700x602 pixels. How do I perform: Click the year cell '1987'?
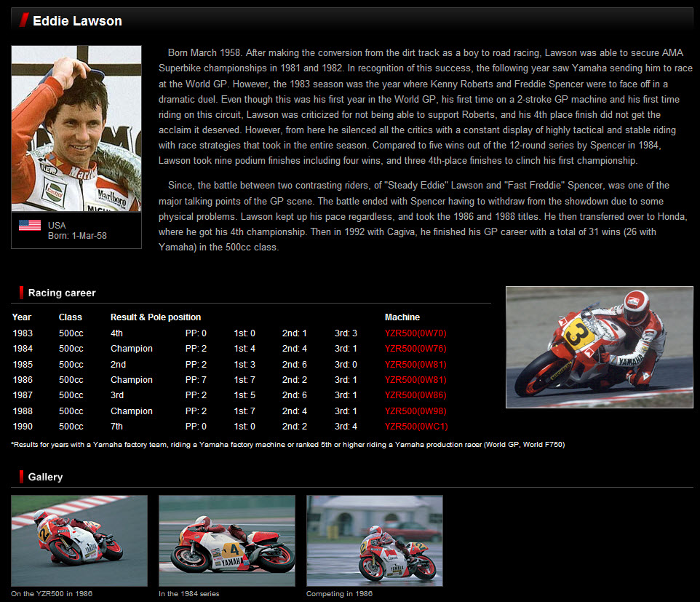pyautogui.click(x=23, y=395)
